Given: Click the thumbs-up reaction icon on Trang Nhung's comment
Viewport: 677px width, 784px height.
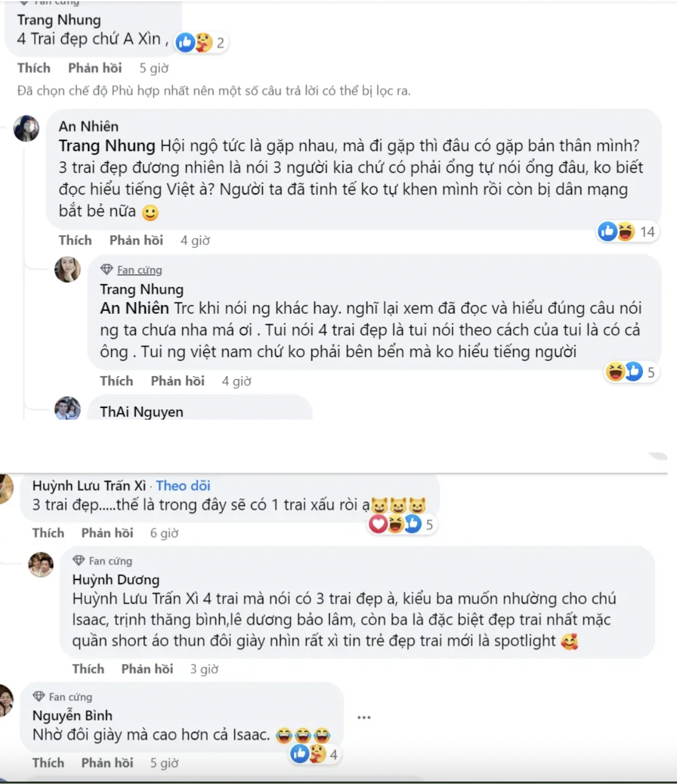Looking at the screenshot, I should tap(186, 43).
